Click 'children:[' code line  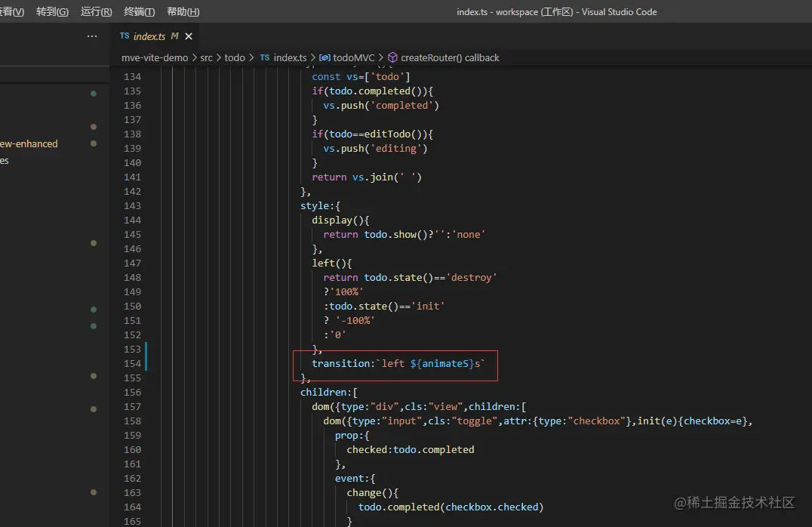point(329,393)
